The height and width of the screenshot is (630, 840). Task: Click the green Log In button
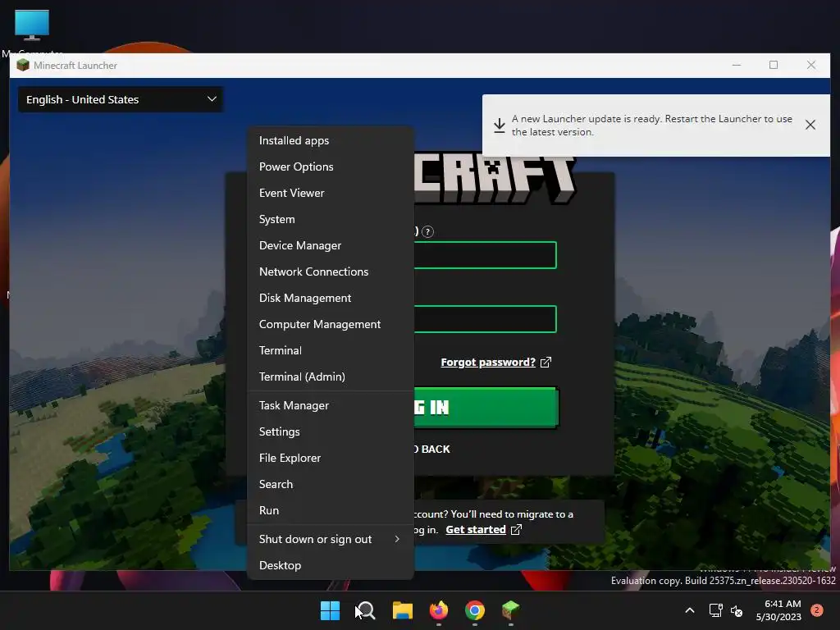[x=486, y=407]
